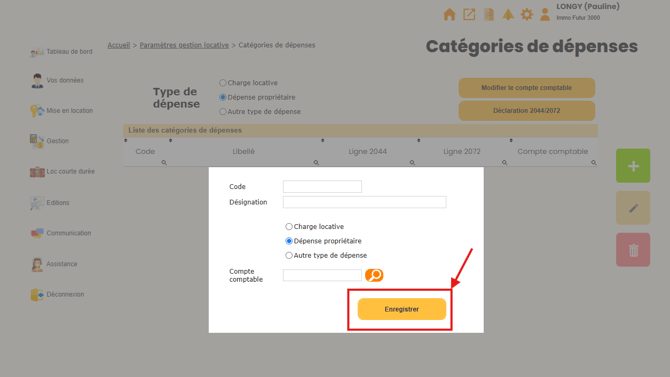Click the Désignation input field
The image size is (670, 377).
tap(364, 202)
